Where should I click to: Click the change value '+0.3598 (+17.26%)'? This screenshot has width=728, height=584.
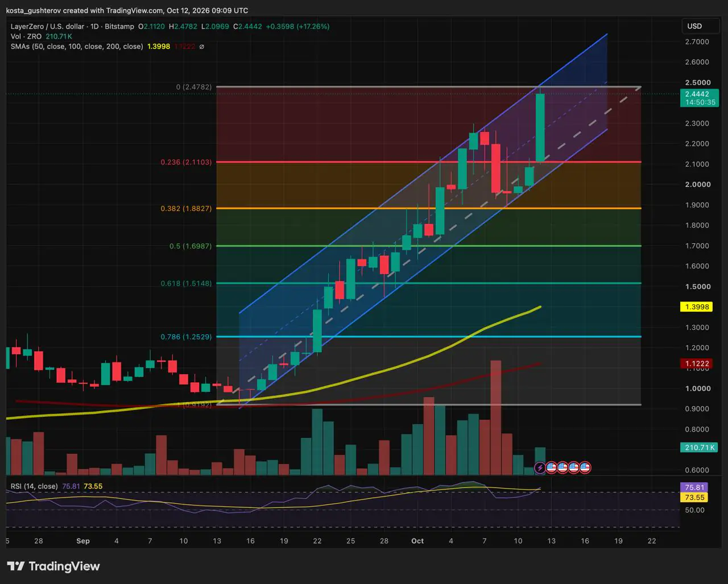point(297,27)
